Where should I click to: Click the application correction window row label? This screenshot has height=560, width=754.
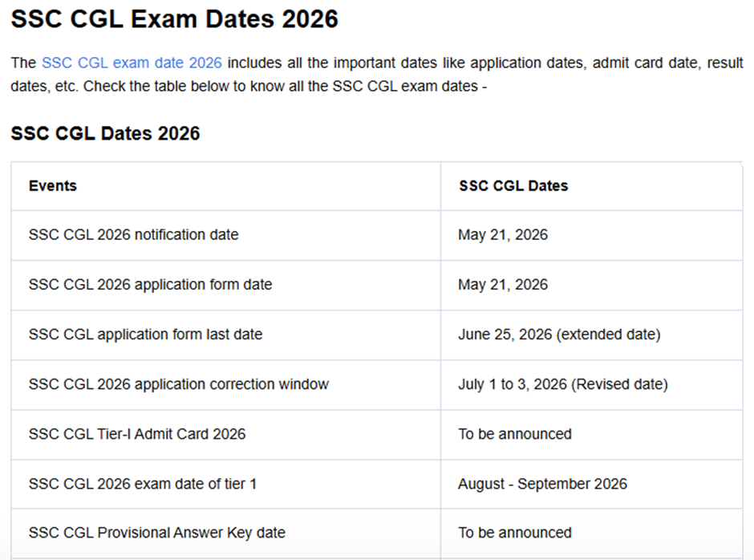point(178,384)
